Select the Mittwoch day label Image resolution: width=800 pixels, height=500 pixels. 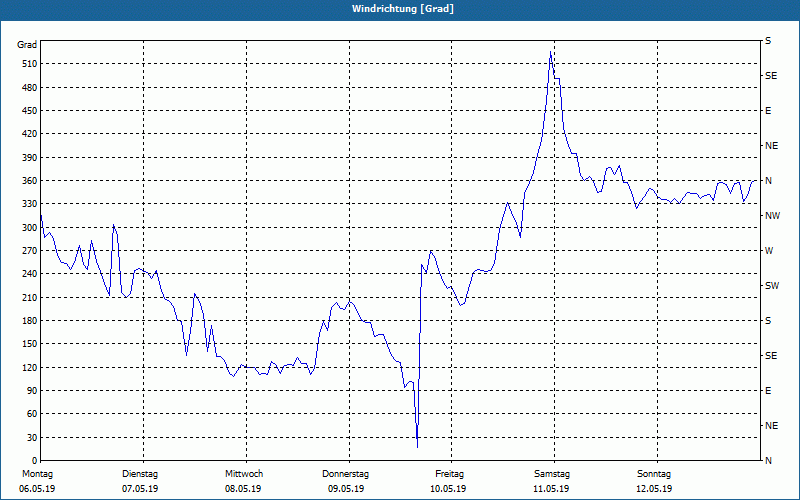[x=244, y=473]
